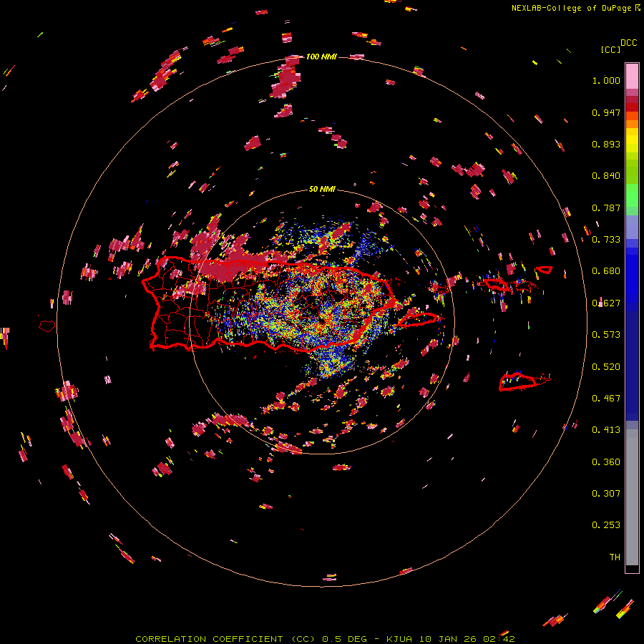Select the 0.573 scale value
This screenshot has width=644, height=644.
[606, 335]
